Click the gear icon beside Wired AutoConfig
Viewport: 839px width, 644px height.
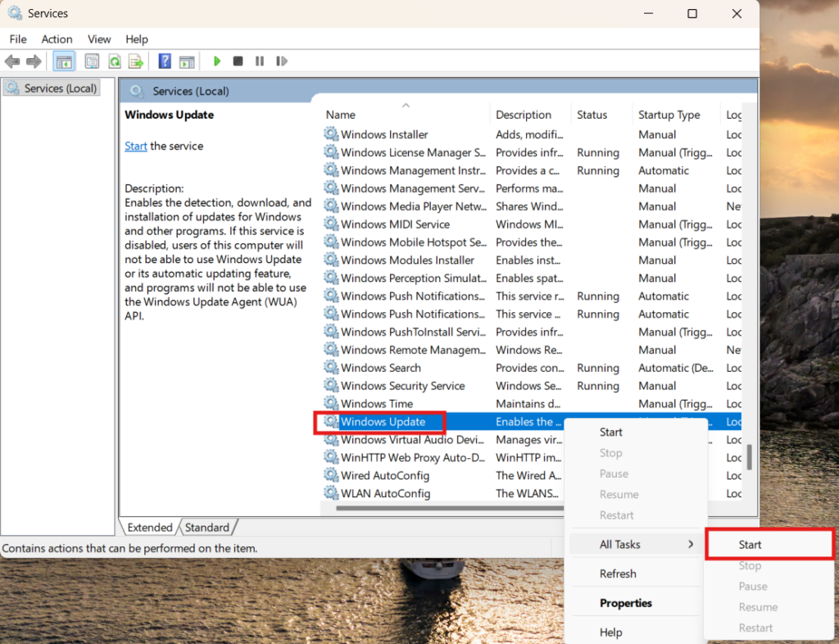tap(331, 474)
